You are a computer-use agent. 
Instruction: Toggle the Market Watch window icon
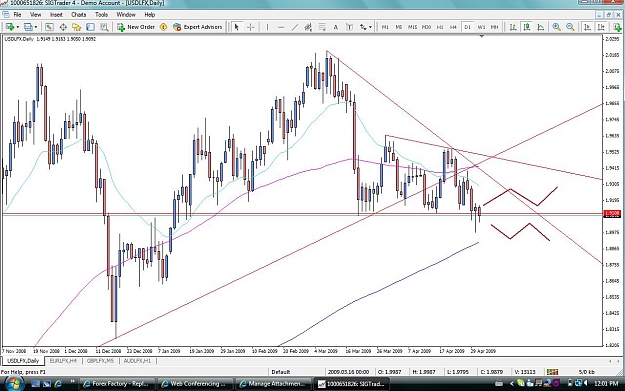pos(49,27)
